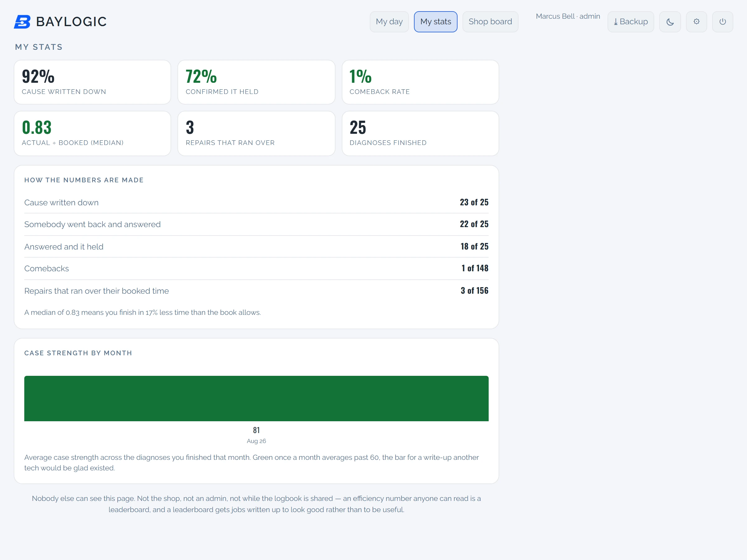This screenshot has height=560, width=747.
Task: Click the '23 of 25' value
Action: [x=474, y=202]
